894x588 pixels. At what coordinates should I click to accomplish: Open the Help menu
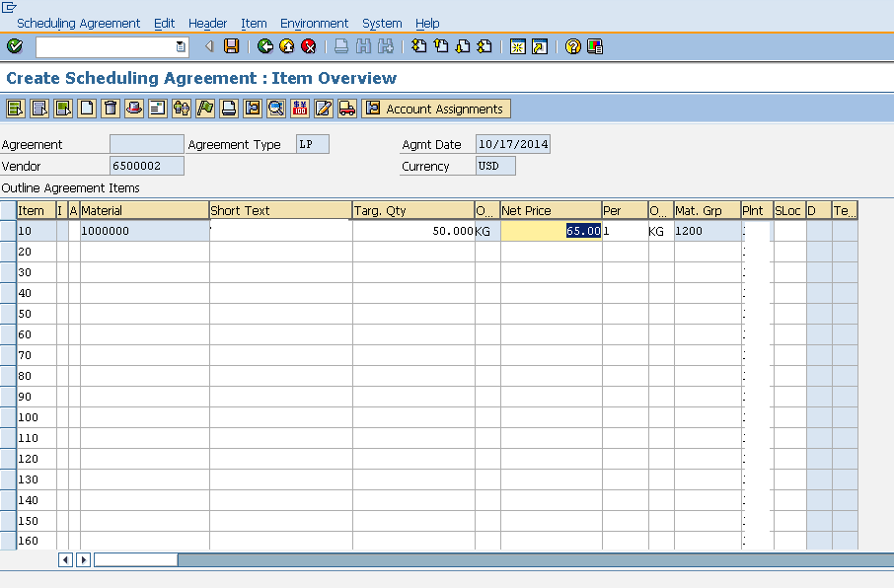click(427, 24)
